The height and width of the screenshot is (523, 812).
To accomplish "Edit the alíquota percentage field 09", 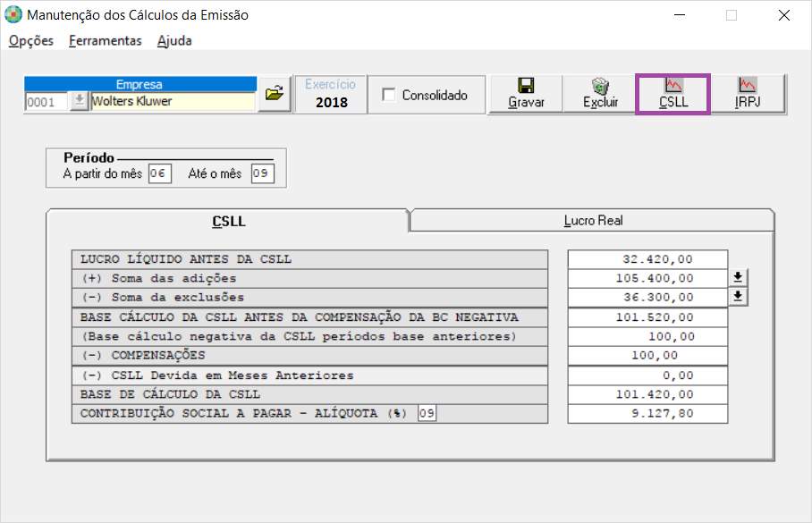I will (x=427, y=413).
